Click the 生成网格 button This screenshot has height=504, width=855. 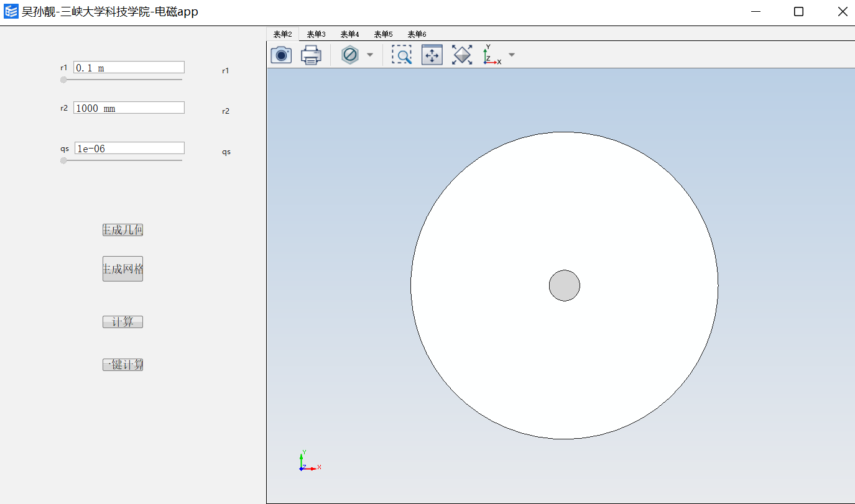click(122, 269)
